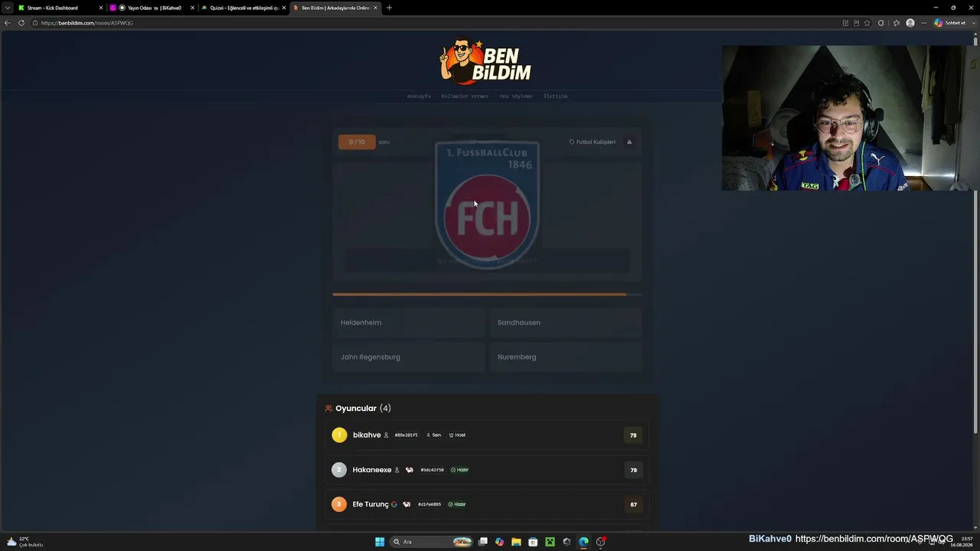This screenshot has width=980, height=551.
Task: Click the avatar icon in Hakaneexe's row
Action: click(x=410, y=470)
